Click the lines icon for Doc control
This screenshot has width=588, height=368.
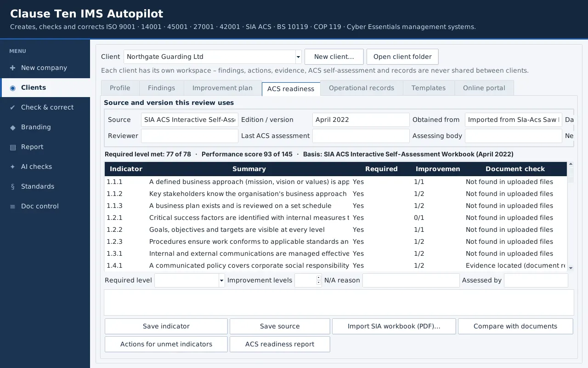point(12,206)
